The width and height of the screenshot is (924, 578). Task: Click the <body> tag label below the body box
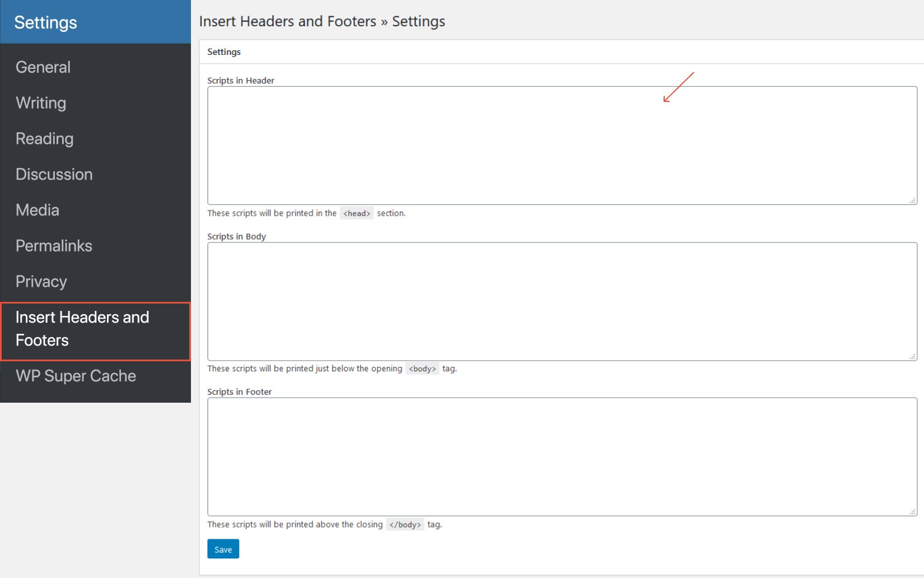[422, 369]
